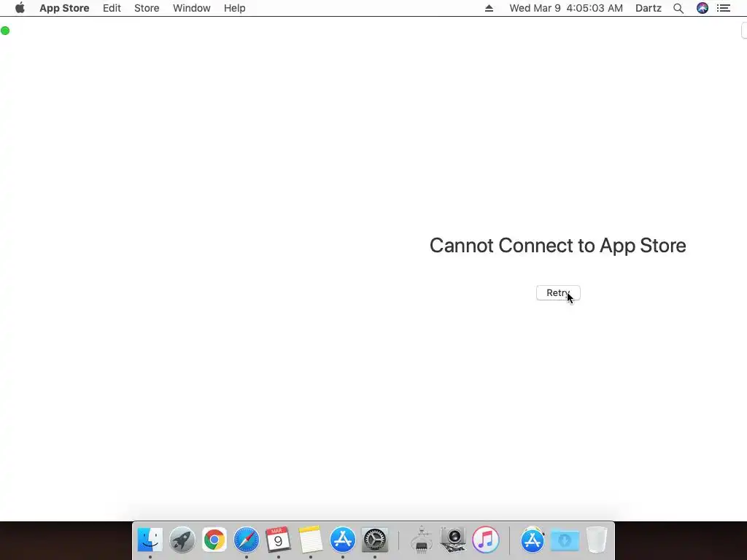Open System Information chip icon in Dock

click(x=421, y=540)
